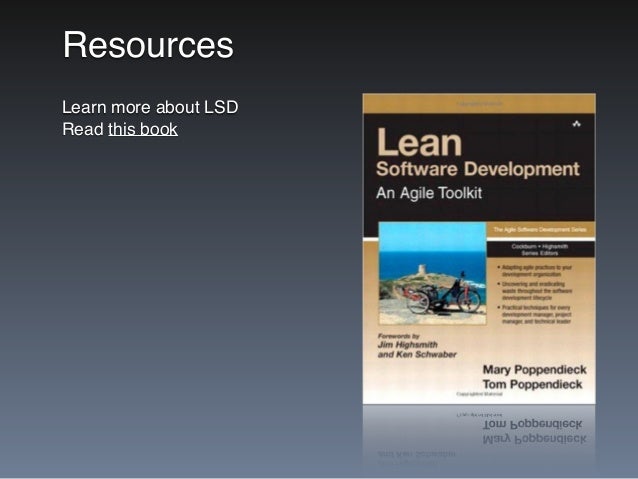The image size is (638, 479).
Task: Select the "Resources" slide title
Action: pos(148,45)
